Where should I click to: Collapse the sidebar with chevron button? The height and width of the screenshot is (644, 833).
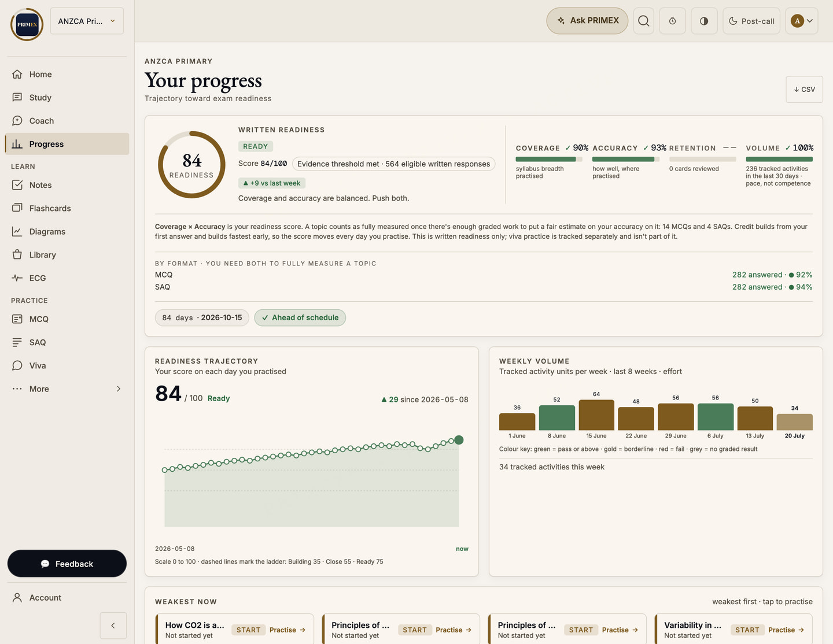coord(113,626)
